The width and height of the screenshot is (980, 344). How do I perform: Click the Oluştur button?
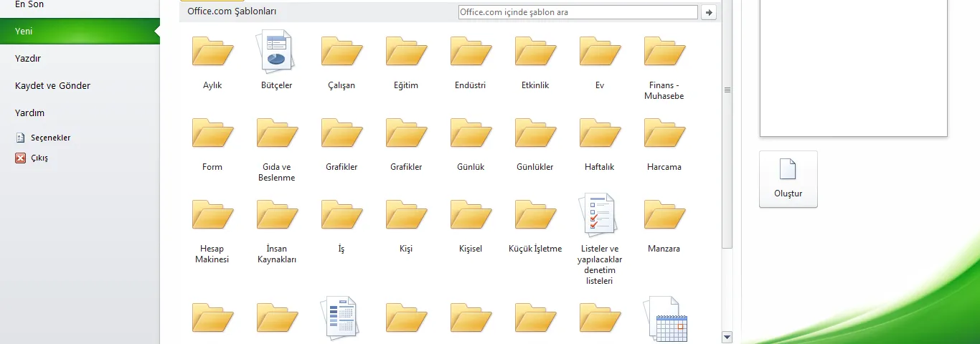pyautogui.click(x=788, y=179)
